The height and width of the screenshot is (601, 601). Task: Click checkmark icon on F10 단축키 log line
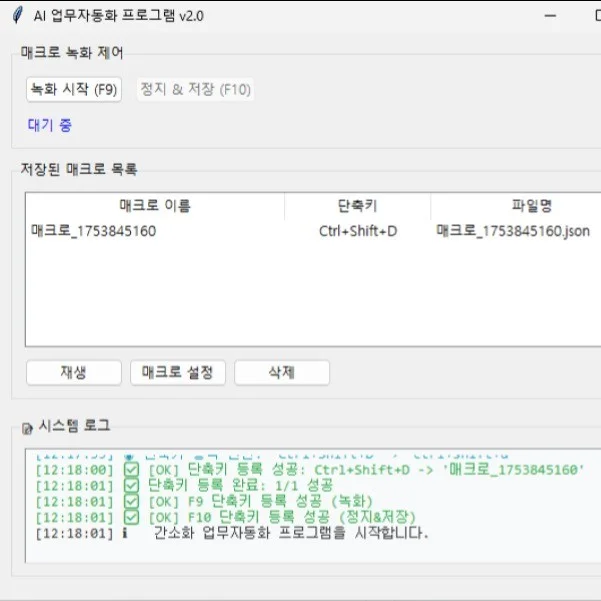(131, 517)
